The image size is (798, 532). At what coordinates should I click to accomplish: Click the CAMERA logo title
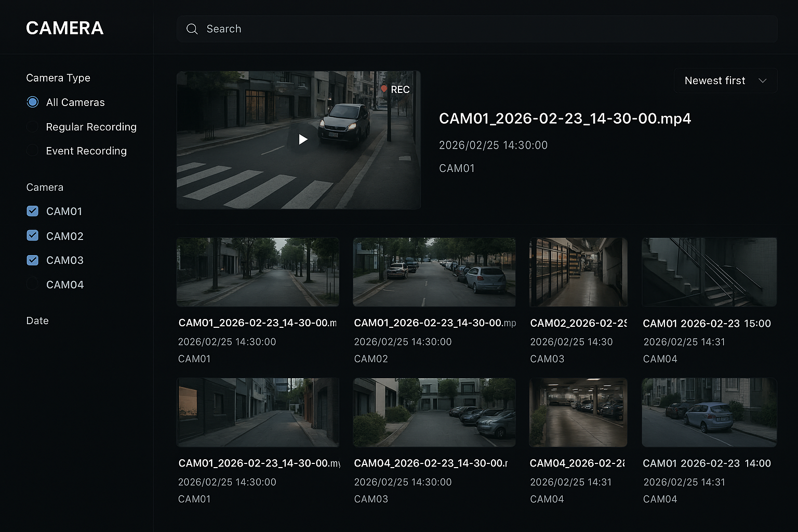tap(65, 28)
